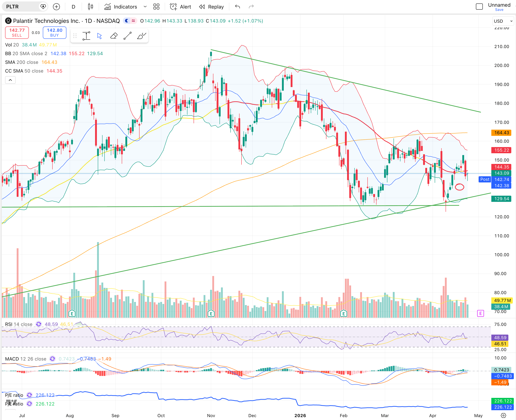Open candlestick chart style selector
The height and width of the screenshot is (420, 516).
pos(90,7)
